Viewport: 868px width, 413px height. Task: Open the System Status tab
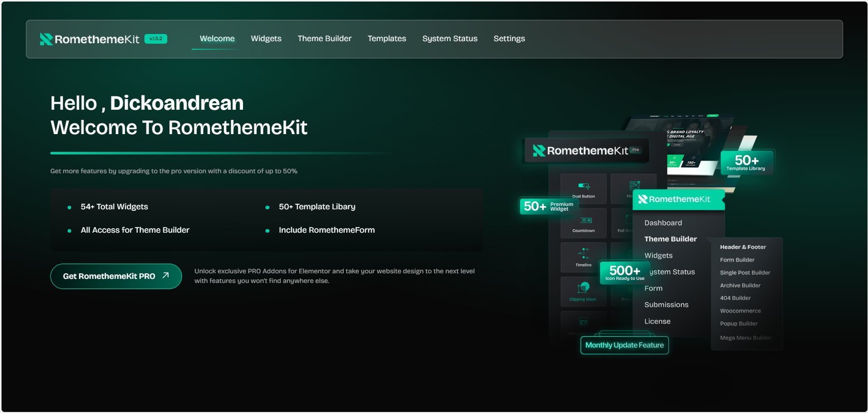450,39
